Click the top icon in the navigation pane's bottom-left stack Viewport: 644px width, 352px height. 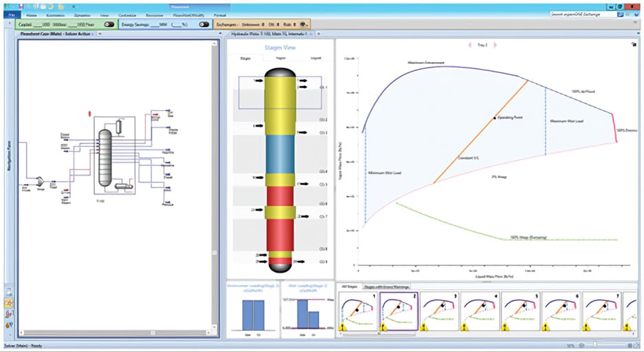click(x=8, y=292)
